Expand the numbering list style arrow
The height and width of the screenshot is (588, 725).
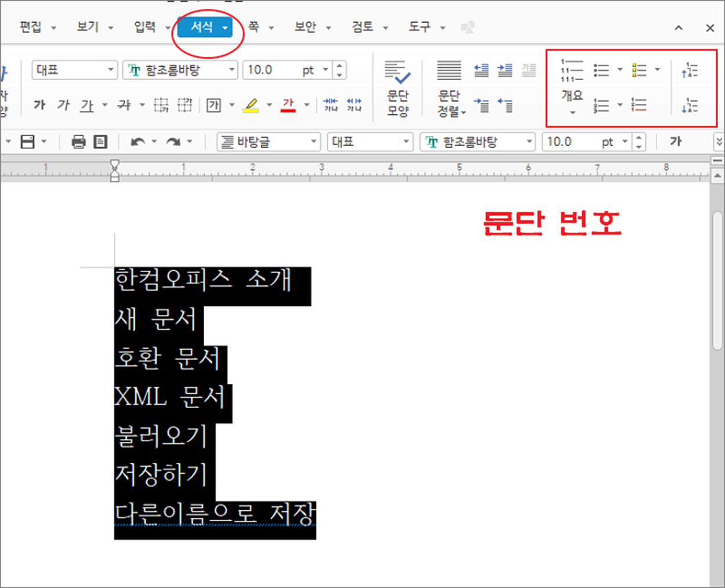click(620, 105)
